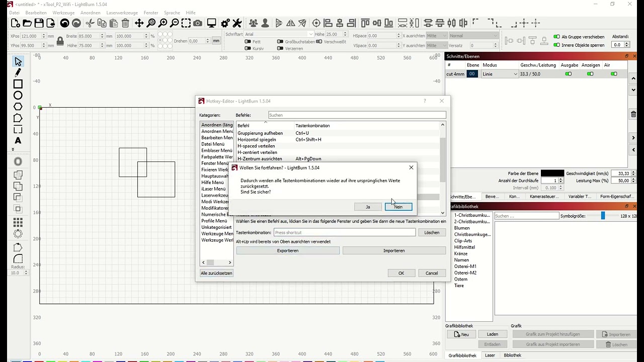Focus the Befehle Suchen search field

357,115
